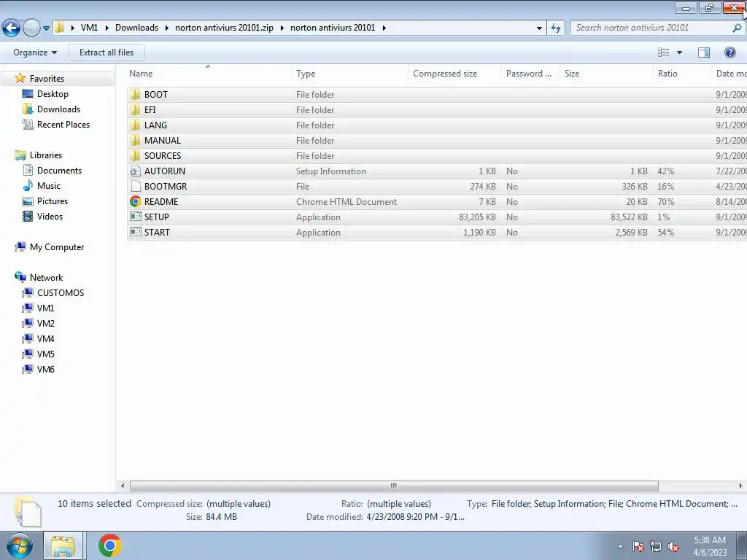Open VM4 under Network
Viewport: 747px width, 560px height.
pos(46,338)
